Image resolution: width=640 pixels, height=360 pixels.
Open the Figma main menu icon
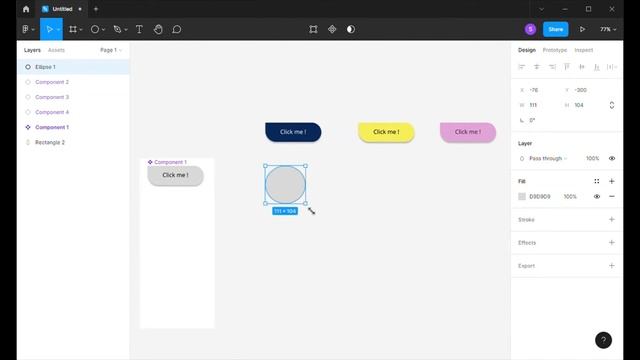pyautogui.click(x=25, y=29)
